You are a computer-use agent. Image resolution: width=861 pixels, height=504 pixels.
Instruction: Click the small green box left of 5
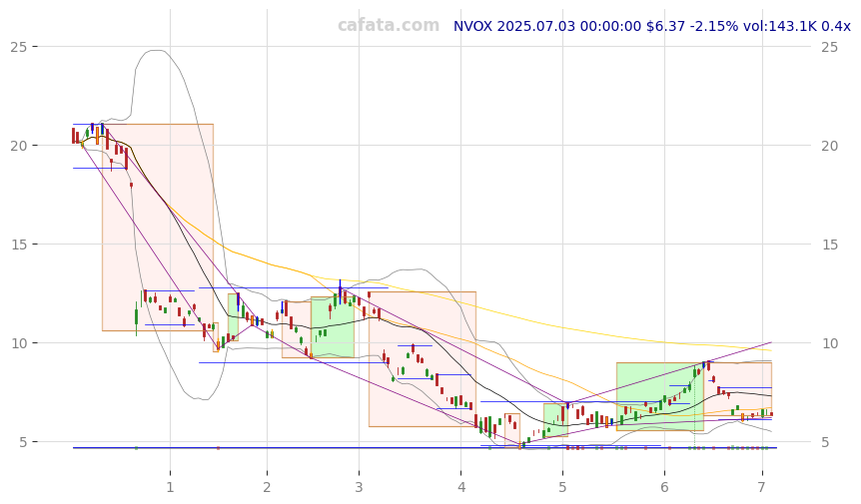(555, 420)
